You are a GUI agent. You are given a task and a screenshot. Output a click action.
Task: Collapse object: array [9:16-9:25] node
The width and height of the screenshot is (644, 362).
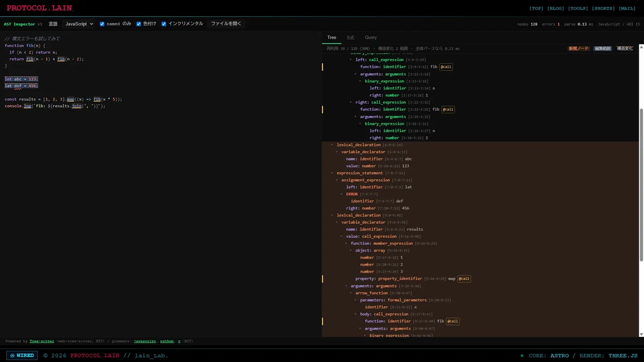(351, 250)
